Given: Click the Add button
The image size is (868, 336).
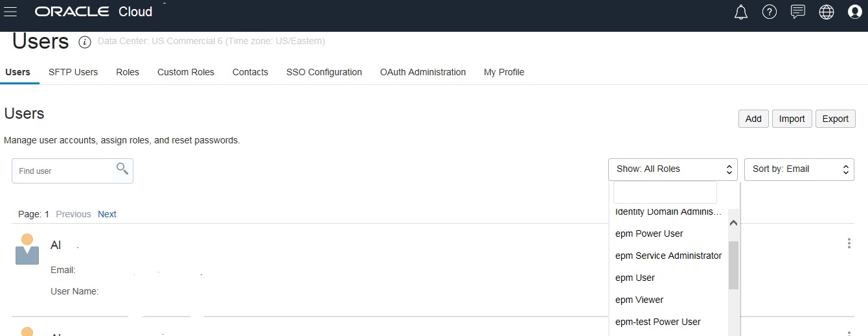Looking at the screenshot, I should click(x=753, y=119).
